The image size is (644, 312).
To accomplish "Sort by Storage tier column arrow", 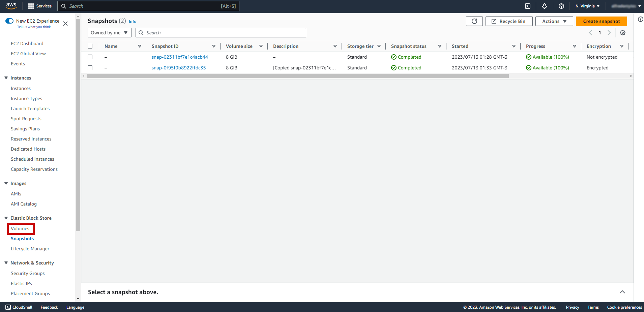I will [379, 46].
